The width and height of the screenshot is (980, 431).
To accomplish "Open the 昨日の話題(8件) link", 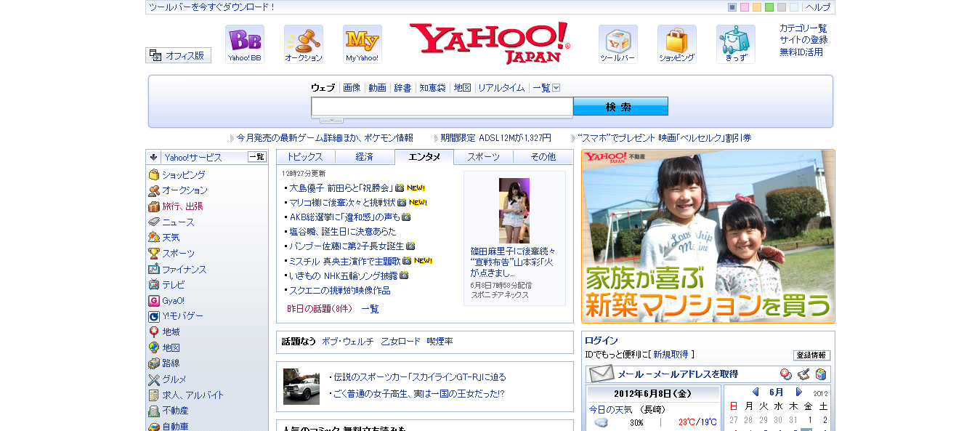I will tap(320, 309).
